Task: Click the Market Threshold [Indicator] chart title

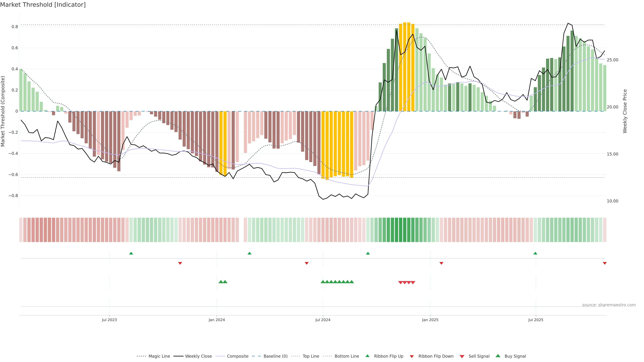Action: (43, 5)
